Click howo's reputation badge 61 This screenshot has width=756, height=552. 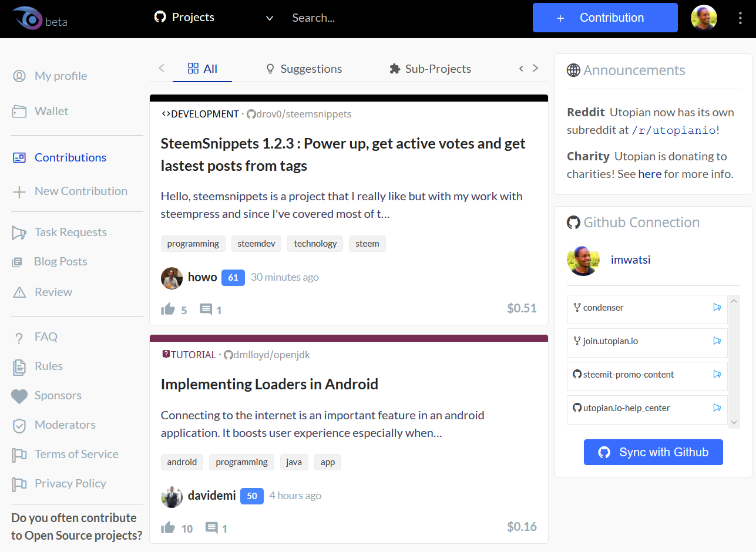233,277
